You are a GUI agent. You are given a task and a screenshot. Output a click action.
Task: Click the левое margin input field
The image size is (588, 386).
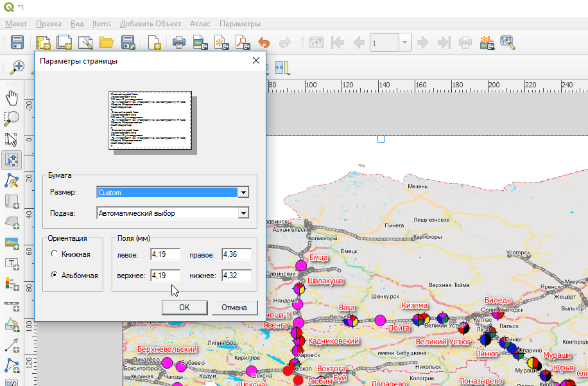(x=165, y=255)
